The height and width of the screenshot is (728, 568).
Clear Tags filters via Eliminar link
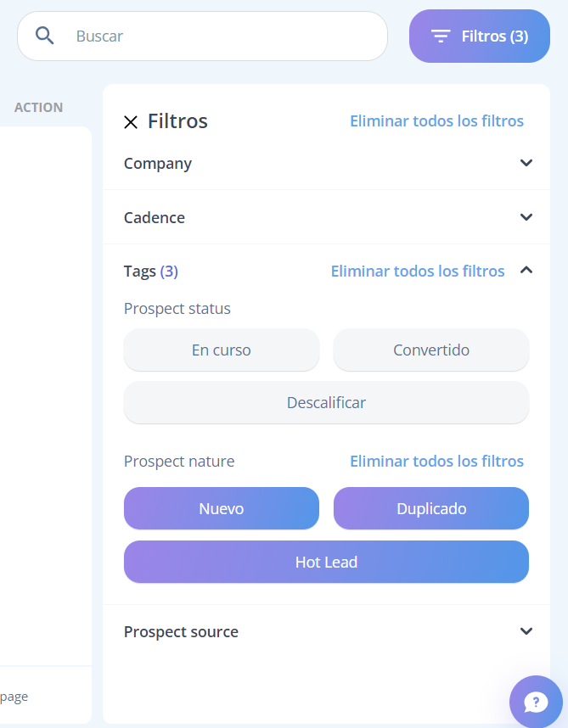point(418,272)
